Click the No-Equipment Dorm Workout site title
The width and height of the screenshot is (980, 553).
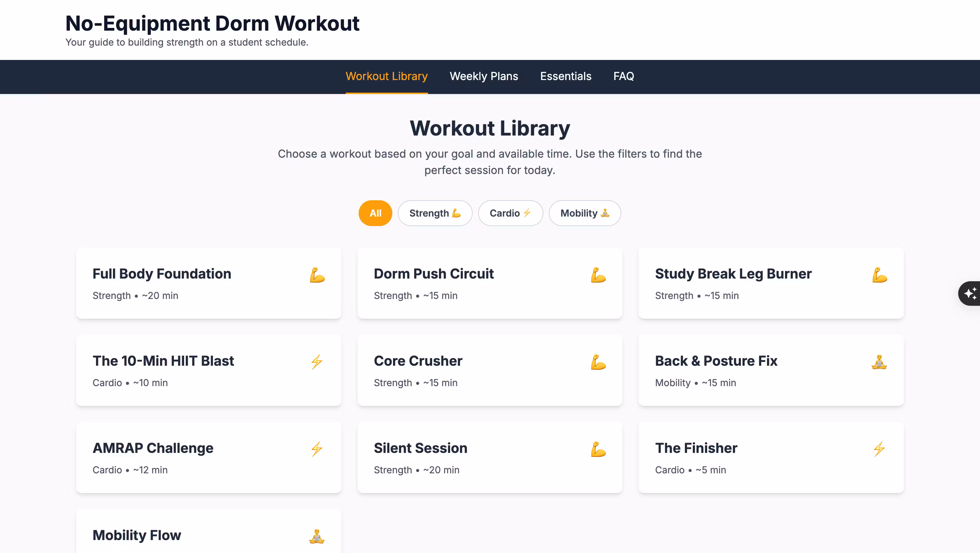pyautogui.click(x=212, y=23)
